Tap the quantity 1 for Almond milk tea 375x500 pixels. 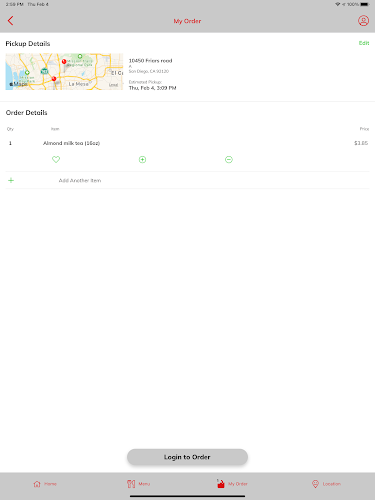click(10, 143)
